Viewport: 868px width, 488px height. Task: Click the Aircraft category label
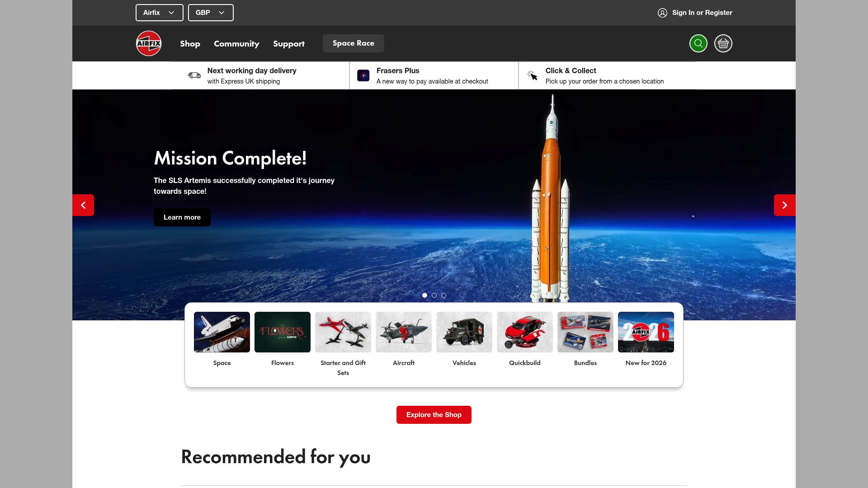pos(404,363)
